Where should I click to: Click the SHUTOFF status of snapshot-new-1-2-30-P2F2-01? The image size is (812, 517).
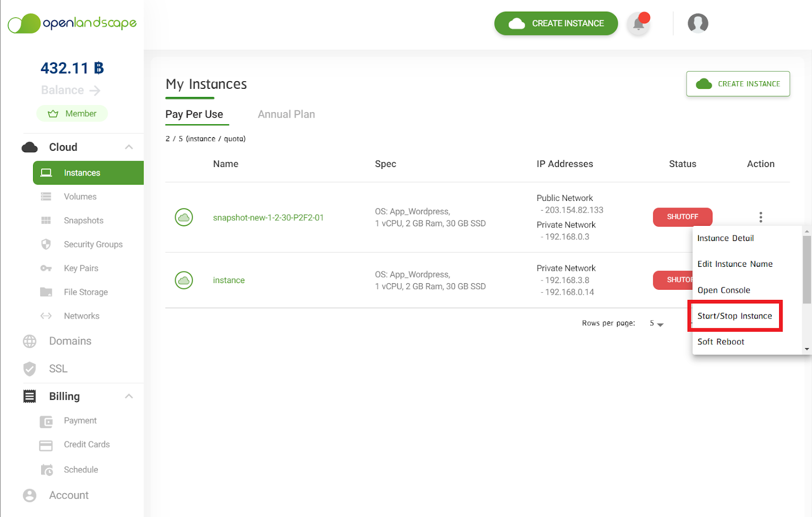(x=682, y=217)
